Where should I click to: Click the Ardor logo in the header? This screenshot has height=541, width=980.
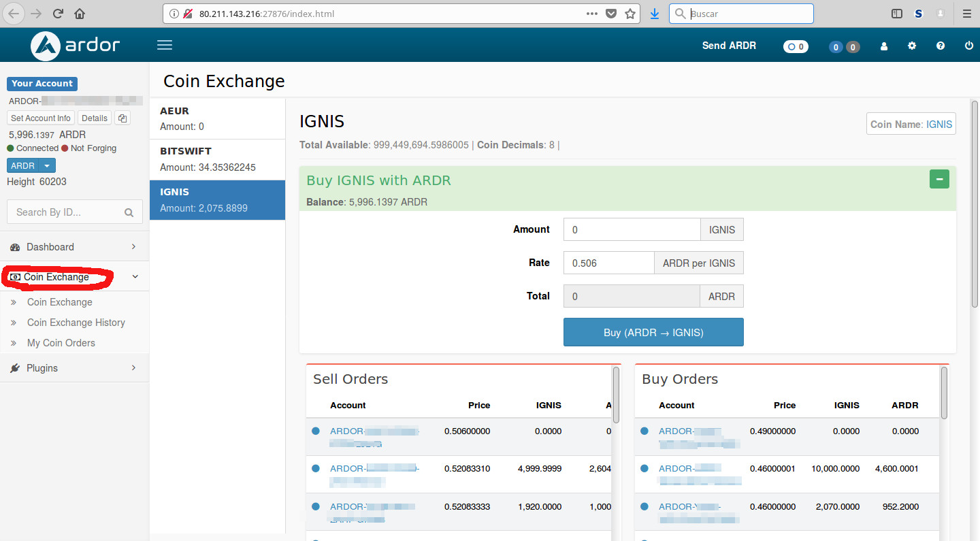[x=75, y=46]
